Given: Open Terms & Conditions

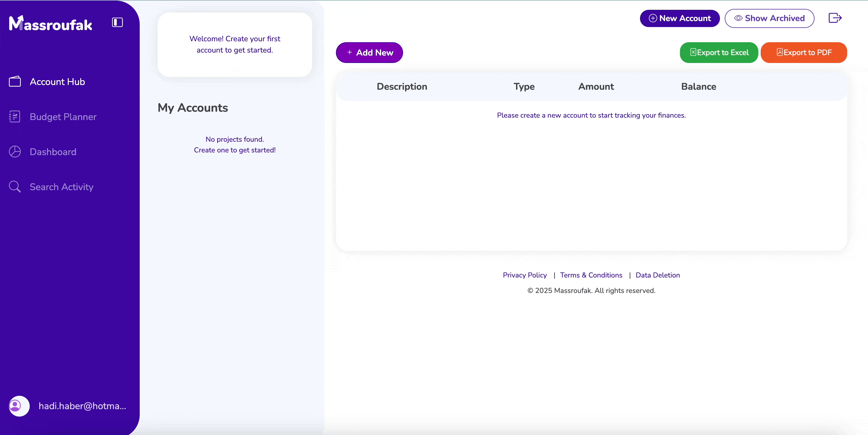Looking at the screenshot, I should pos(591,275).
